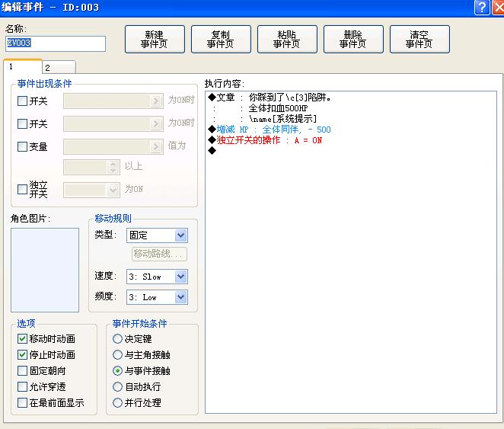Click the 删除事件页 button

coord(353,39)
